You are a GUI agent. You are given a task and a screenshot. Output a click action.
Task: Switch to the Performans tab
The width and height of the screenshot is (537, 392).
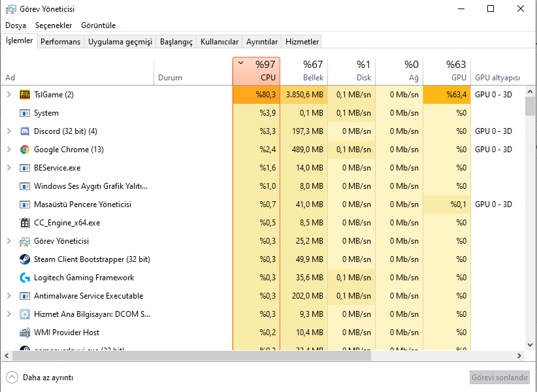pos(60,42)
